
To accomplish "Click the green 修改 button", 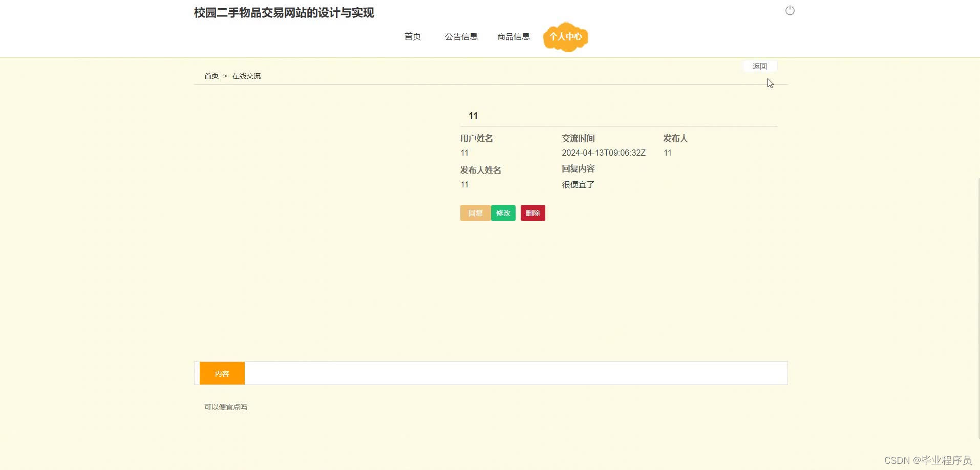I will click(503, 213).
